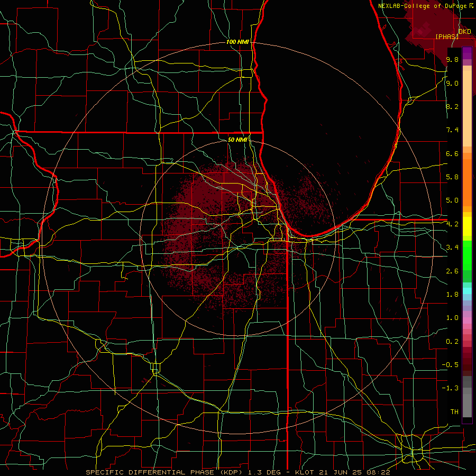Select the 5.8 scale label

(x=452, y=177)
